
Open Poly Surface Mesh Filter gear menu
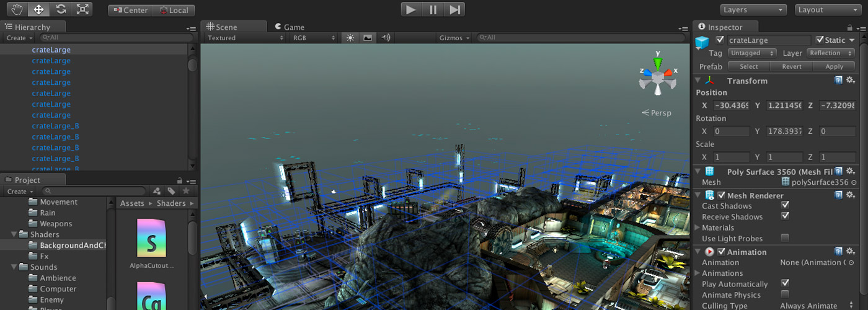pos(851,172)
